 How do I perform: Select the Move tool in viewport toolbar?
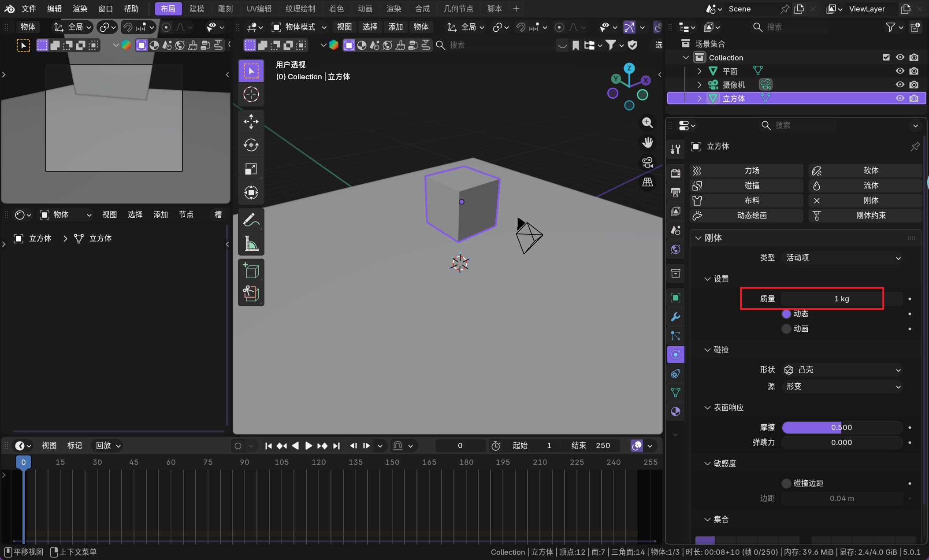(x=251, y=122)
